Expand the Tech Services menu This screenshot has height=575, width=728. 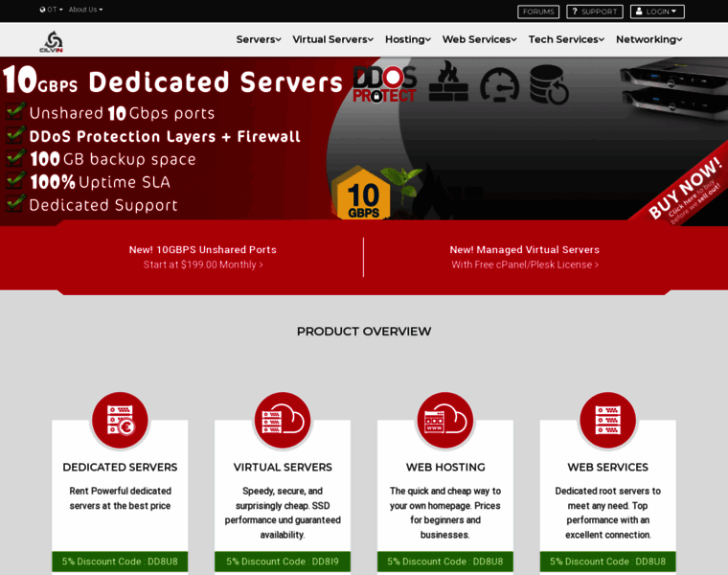[566, 39]
